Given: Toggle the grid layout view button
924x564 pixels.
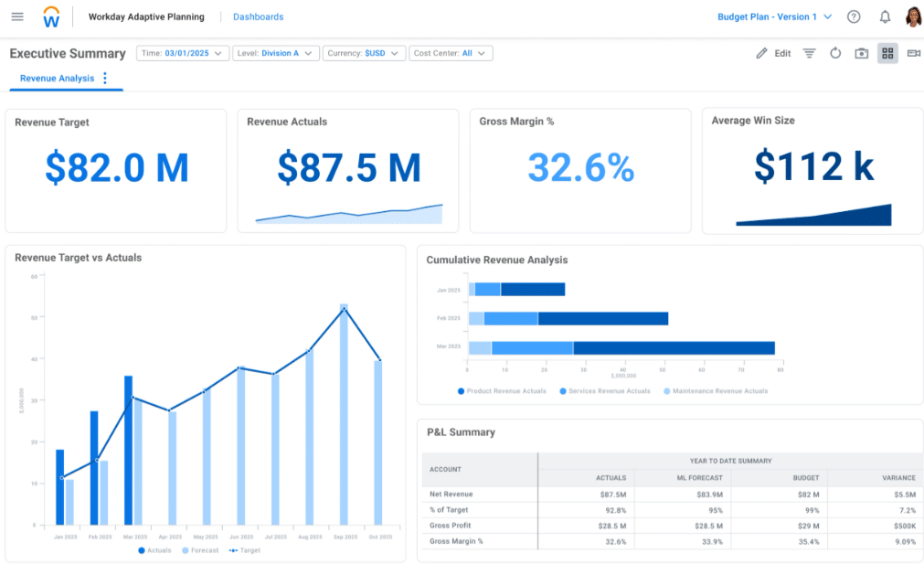Looking at the screenshot, I should (887, 53).
